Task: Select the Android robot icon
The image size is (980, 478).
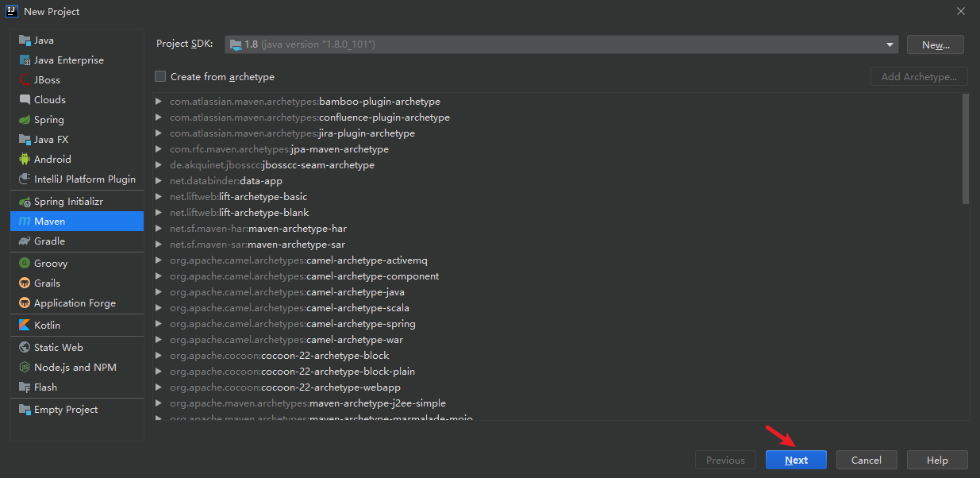Action: (25, 160)
